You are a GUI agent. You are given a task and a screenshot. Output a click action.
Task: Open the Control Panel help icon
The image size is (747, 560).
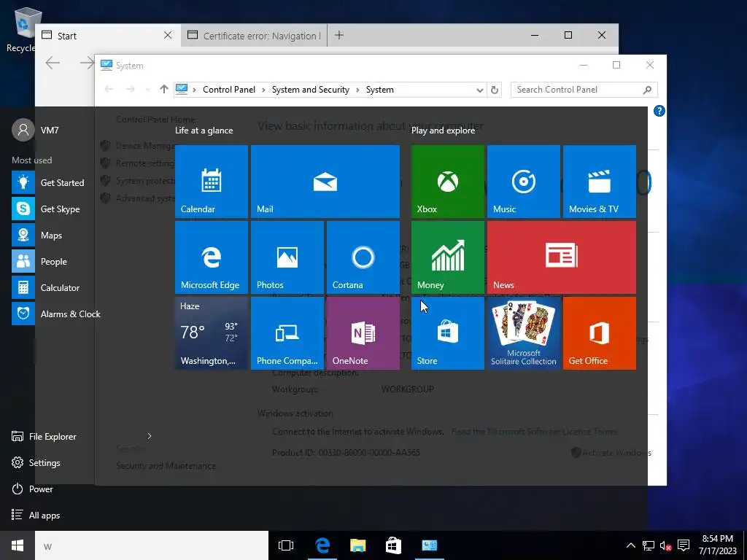pyautogui.click(x=659, y=111)
